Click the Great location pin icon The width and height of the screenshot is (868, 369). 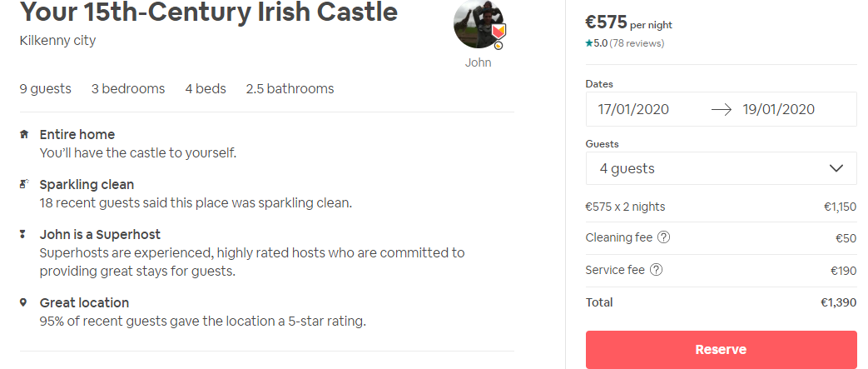click(x=23, y=302)
